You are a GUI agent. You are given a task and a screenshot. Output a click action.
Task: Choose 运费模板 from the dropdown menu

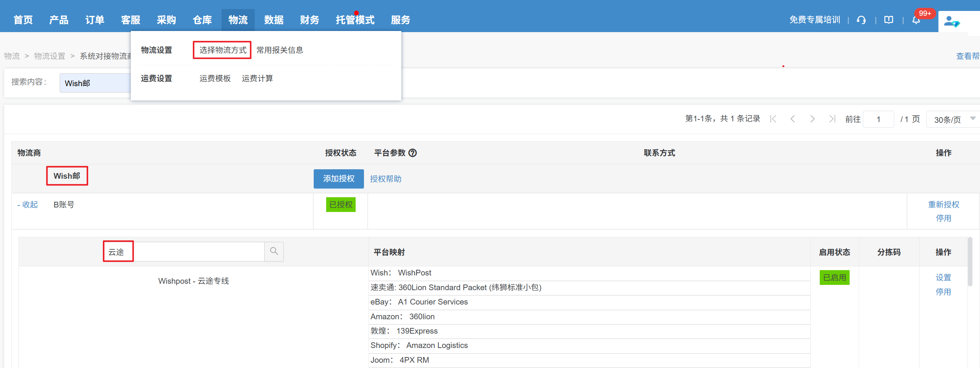pyautogui.click(x=215, y=78)
